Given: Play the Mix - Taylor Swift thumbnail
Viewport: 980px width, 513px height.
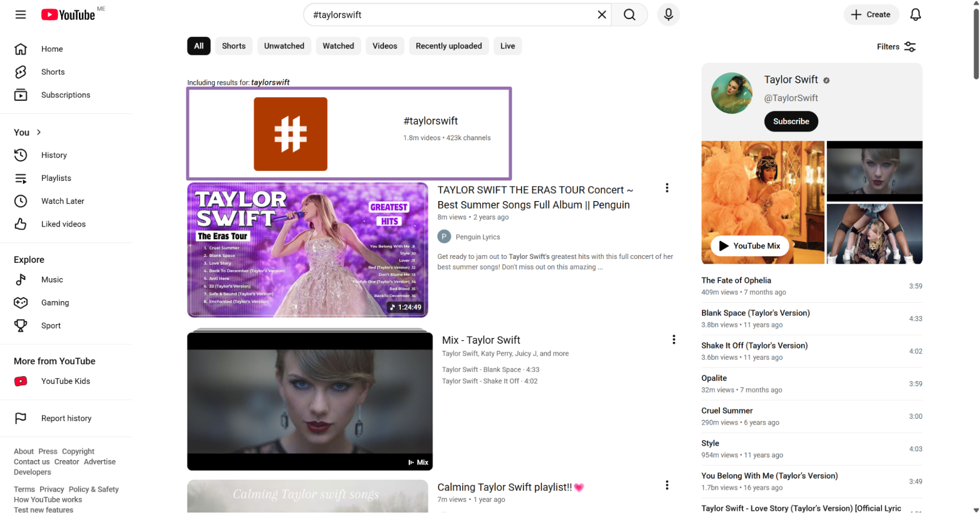Looking at the screenshot, I should point(310,401).
